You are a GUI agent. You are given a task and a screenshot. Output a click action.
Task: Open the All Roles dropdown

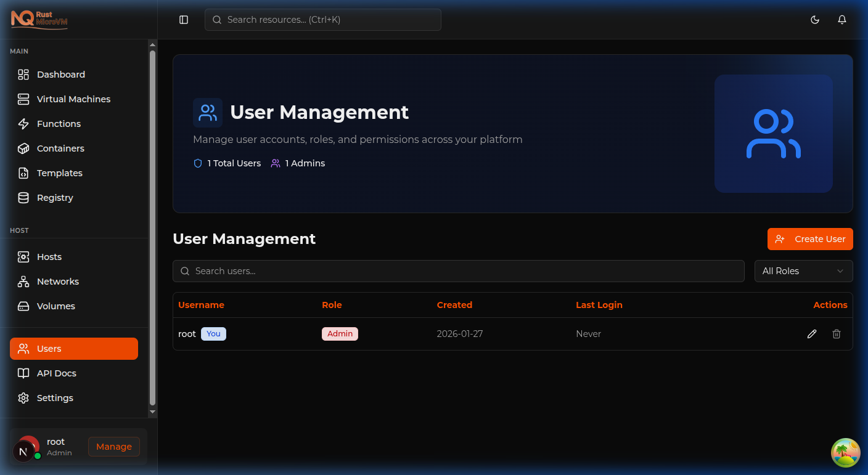click(x=803, y=270)
